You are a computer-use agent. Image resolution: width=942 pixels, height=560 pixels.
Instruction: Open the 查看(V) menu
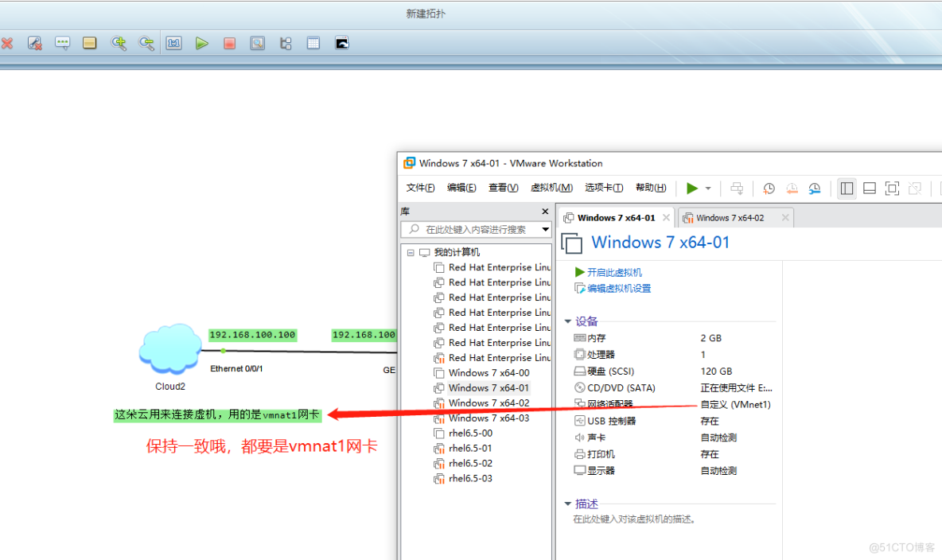point(503,188)
